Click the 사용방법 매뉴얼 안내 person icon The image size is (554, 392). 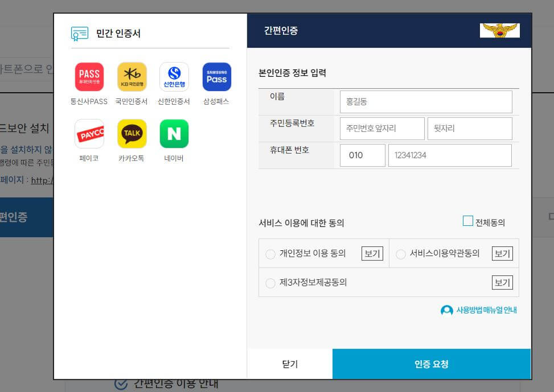(446, 310)
